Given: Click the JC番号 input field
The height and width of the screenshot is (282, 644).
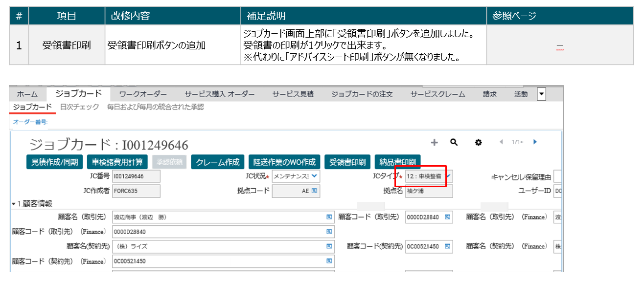Looking at the screenshot, I should click(136, 176).
